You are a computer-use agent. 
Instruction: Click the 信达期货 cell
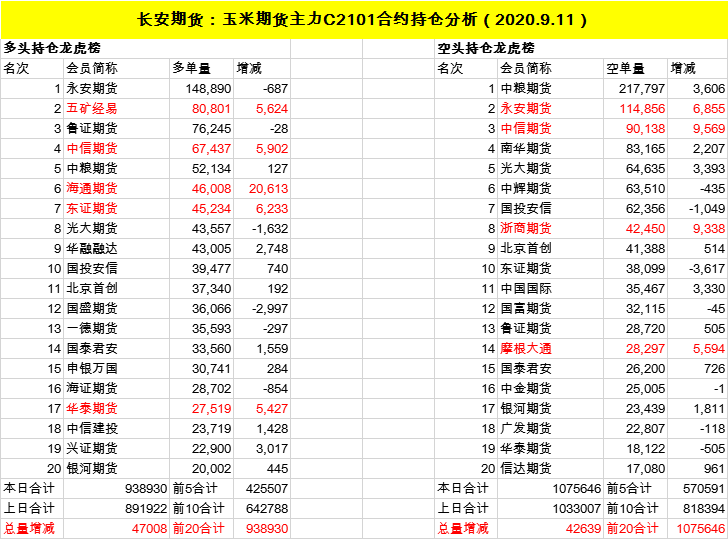pyautogui.click(x=551, y=468)
